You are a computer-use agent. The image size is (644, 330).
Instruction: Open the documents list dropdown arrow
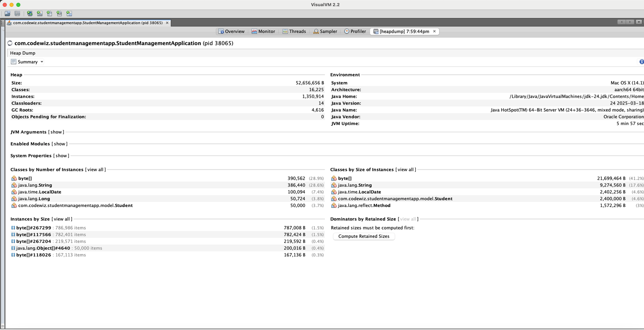[x=639, y=22]
